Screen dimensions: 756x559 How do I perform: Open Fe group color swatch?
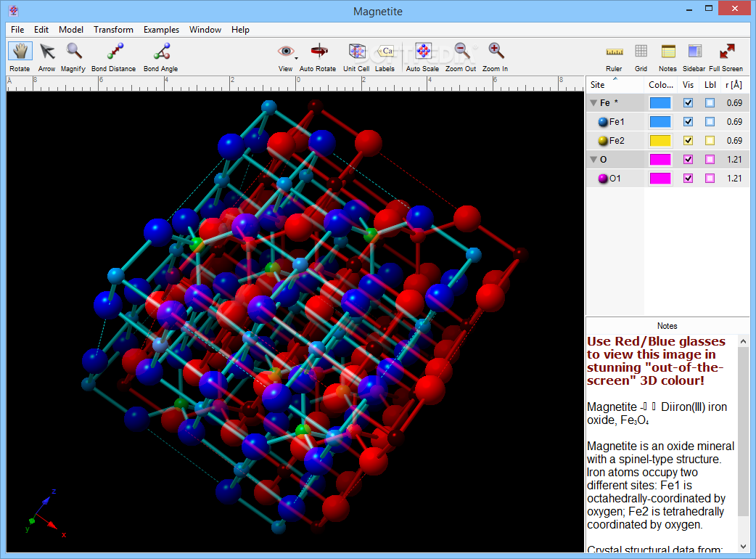660,103
